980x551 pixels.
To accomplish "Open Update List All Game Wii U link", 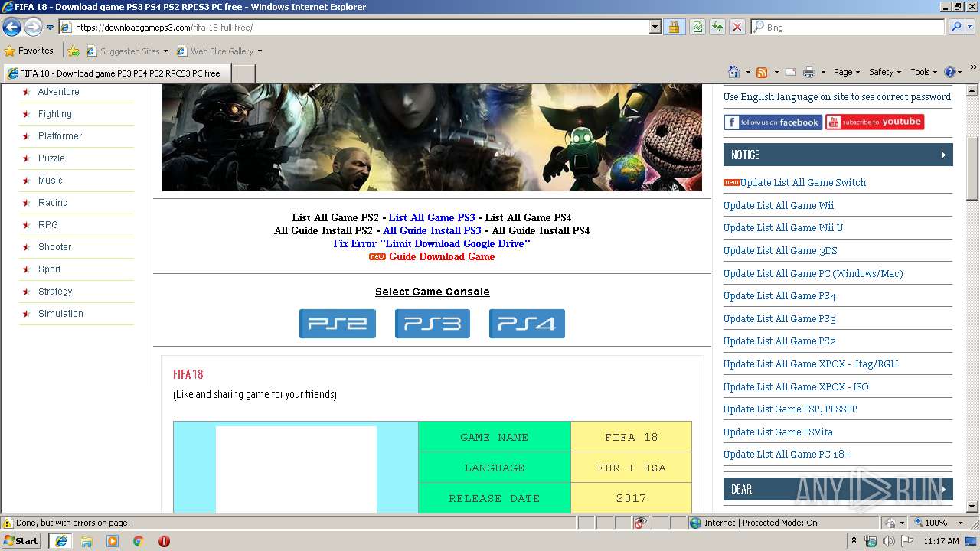I will point(783,228).
